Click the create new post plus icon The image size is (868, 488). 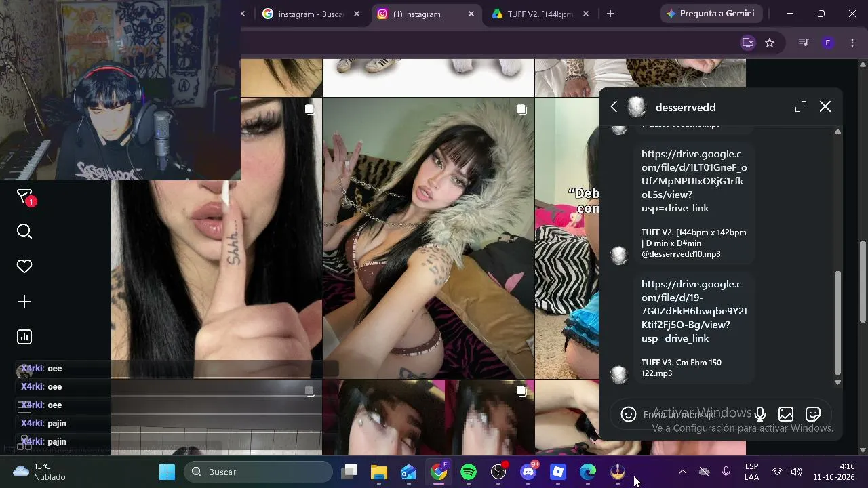24,302
